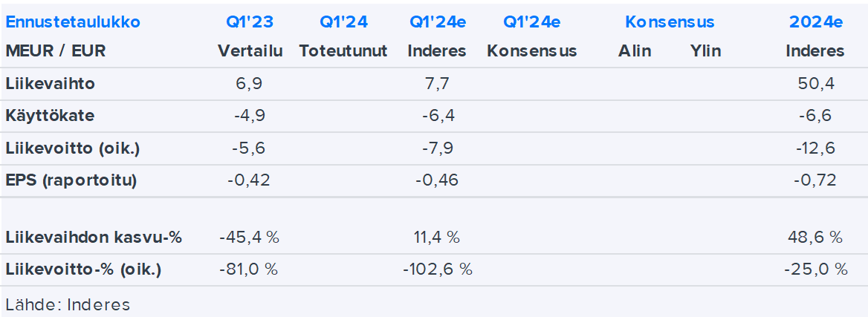Select Inderes Q1'24e Liikevaihto value 7,7

(438, 84)
